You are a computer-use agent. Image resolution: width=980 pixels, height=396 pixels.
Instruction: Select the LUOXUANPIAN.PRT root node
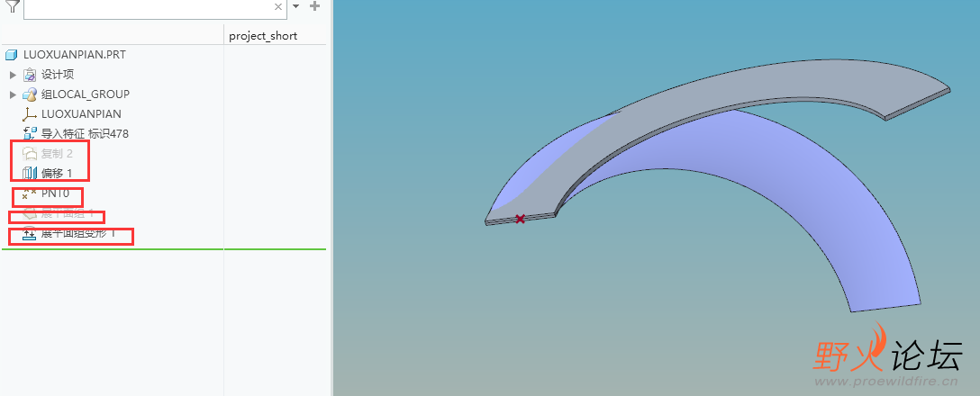(x=75, y=55)
